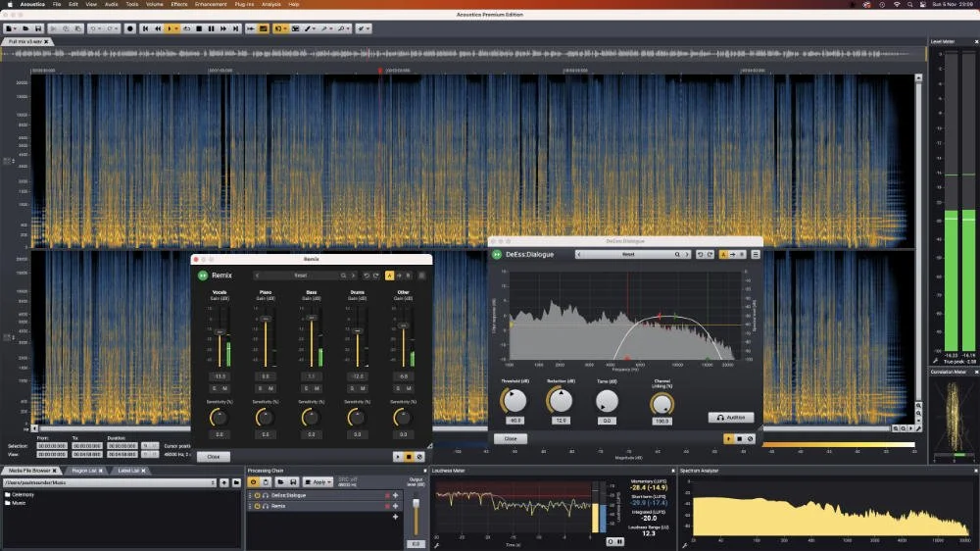Image resolution: width=980 pixels, height=551 pixels.
Task: Save the file with the floppy disk icon
Action: click(38, 28)
